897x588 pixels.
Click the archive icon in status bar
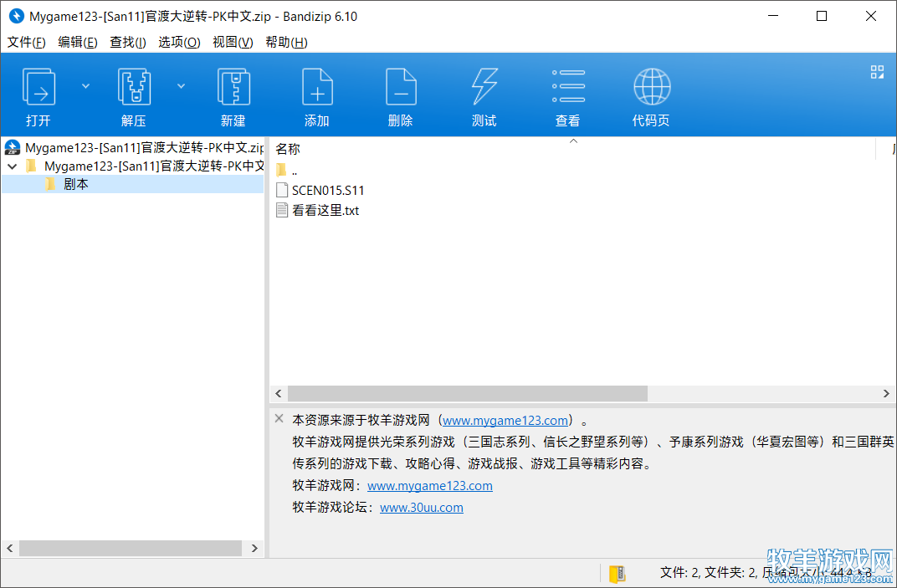pyautogui.click(x=617, y=573)
